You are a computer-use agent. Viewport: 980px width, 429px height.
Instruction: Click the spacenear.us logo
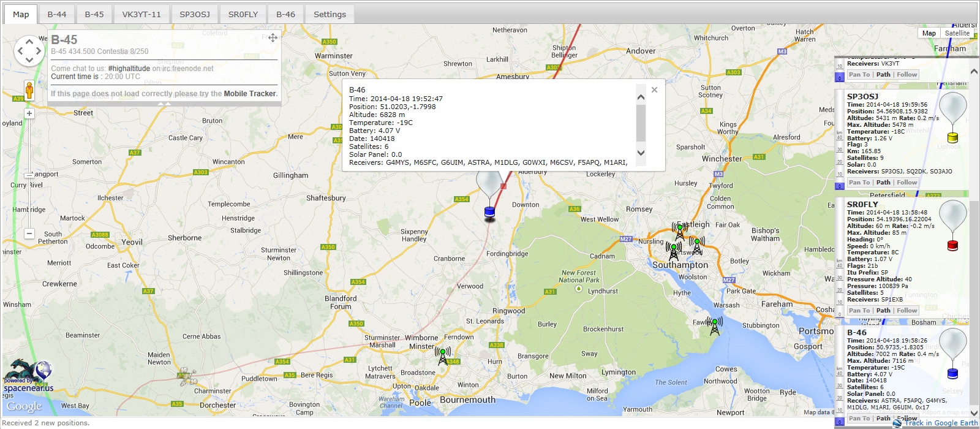click(x=29, y=376)
